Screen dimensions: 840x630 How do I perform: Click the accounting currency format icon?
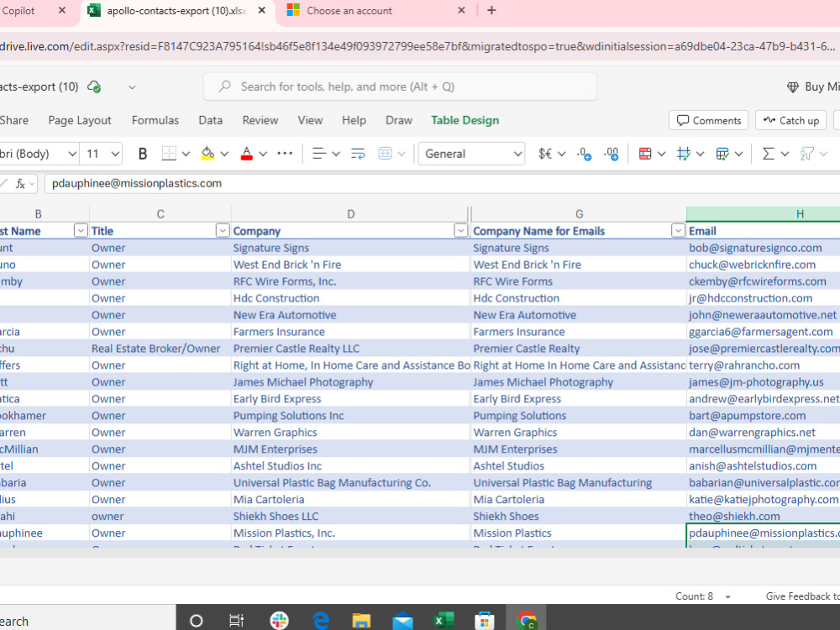click(x=545, y=155)
